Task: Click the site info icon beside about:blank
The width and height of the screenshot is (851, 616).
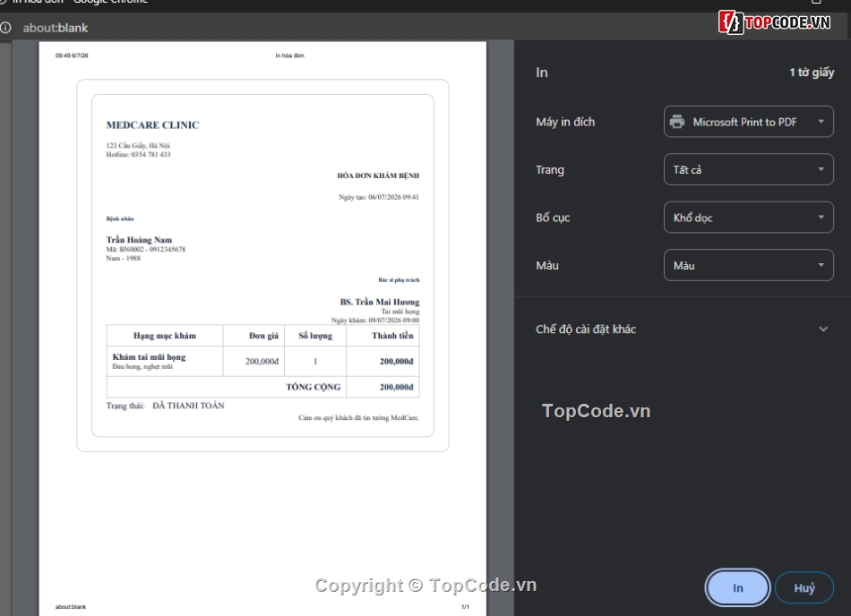Action: pyautogui.click(x=5, y=28)
